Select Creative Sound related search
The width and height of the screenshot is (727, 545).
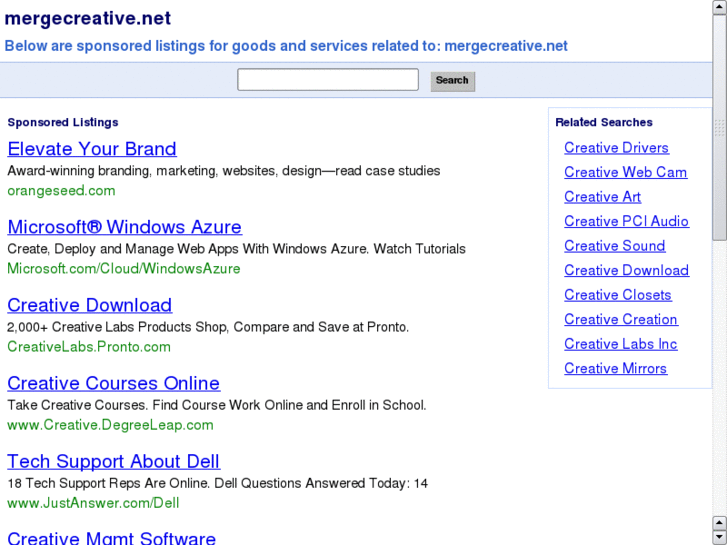614,246
